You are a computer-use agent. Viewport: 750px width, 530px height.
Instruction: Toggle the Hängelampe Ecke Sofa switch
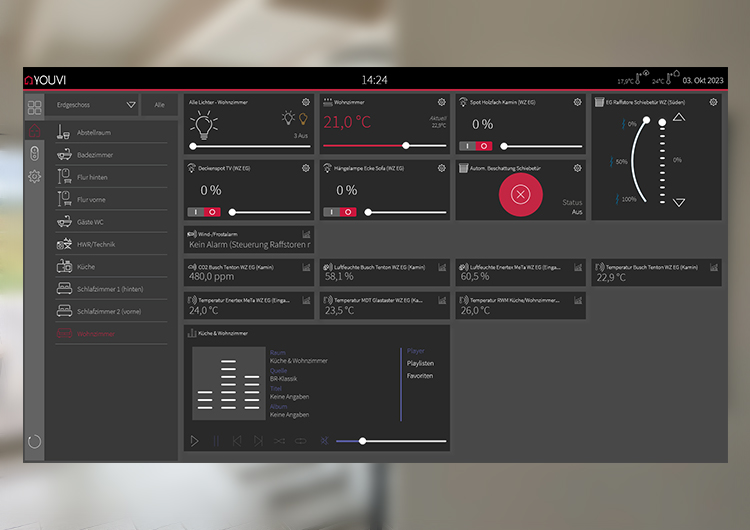point(340,212)
